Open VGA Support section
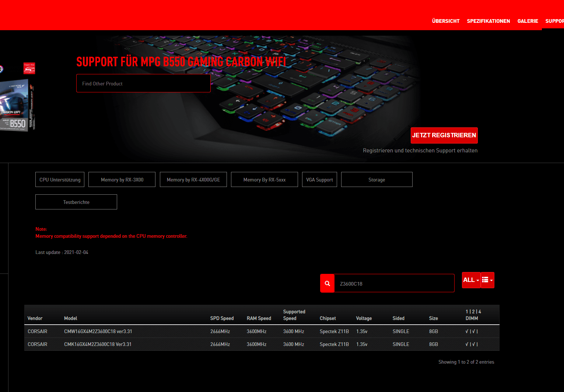 click(x=319, y=180)
